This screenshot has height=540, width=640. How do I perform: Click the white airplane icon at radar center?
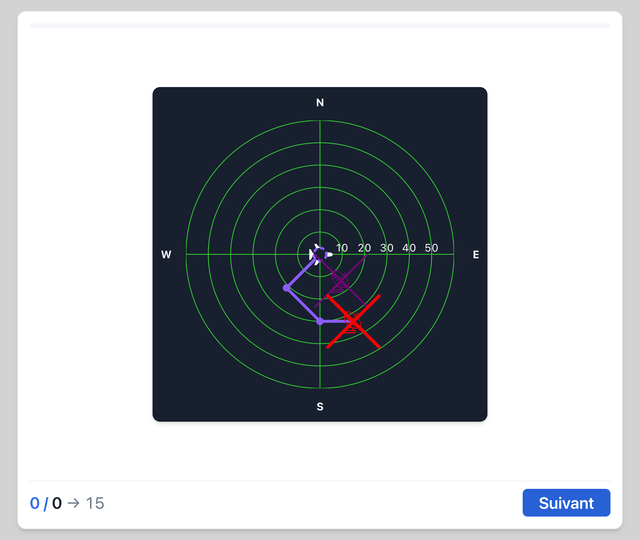[320, 254]
